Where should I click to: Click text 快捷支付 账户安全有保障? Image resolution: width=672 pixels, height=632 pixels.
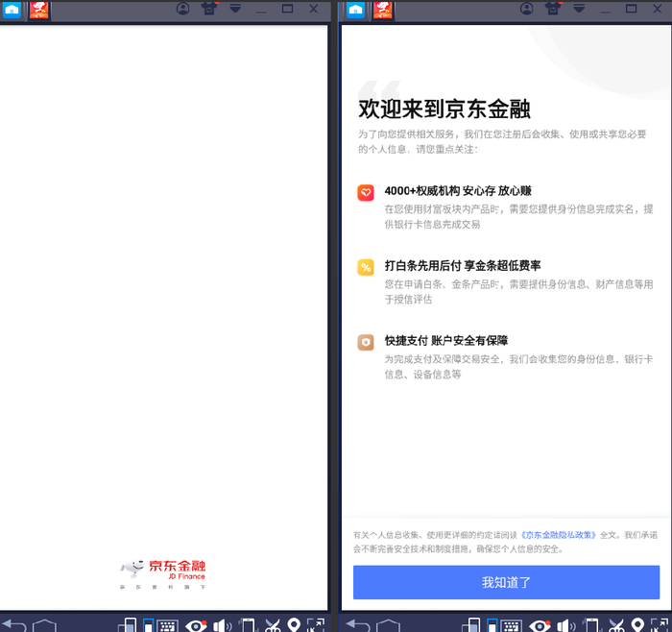pyautogui.click(x=446, y=341)
